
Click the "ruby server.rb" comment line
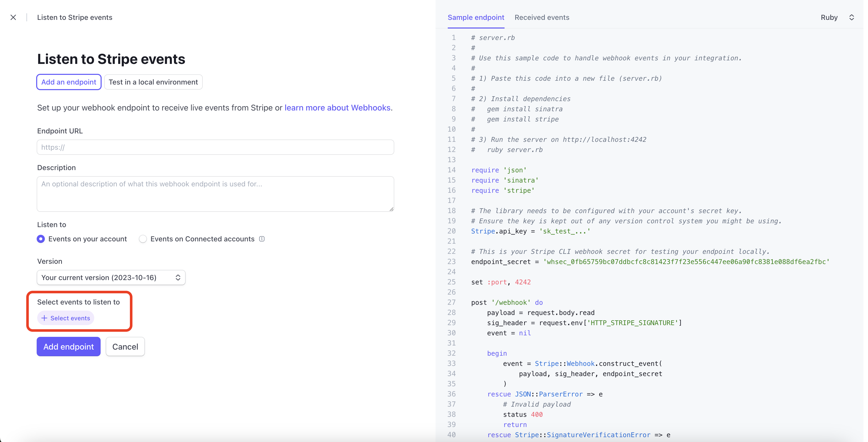click(507, 149)
